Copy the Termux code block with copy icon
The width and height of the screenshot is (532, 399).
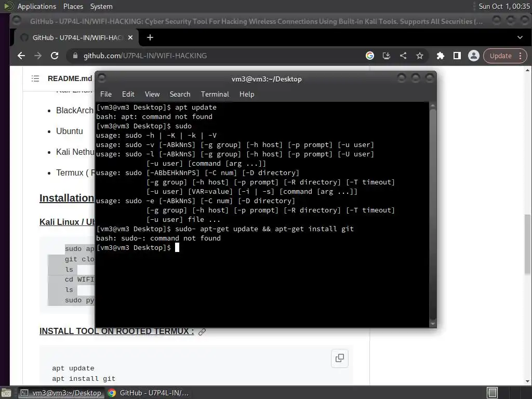click(x=340, y=358)
